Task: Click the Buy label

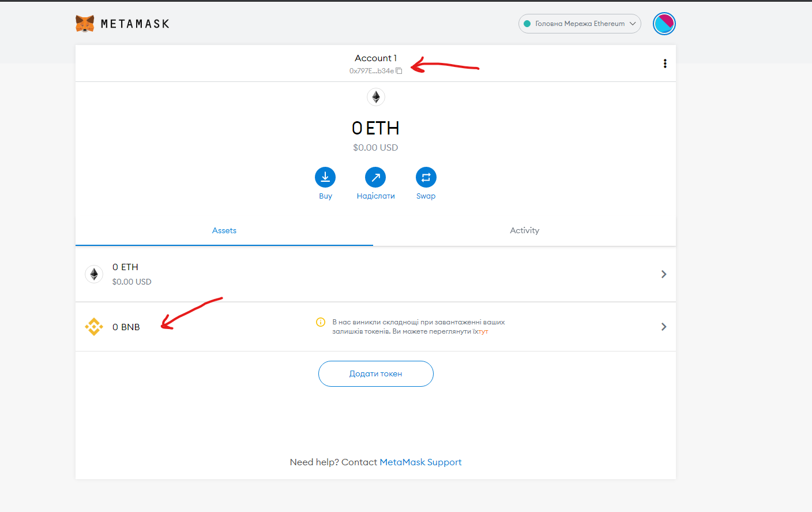Action: [325, 196]
